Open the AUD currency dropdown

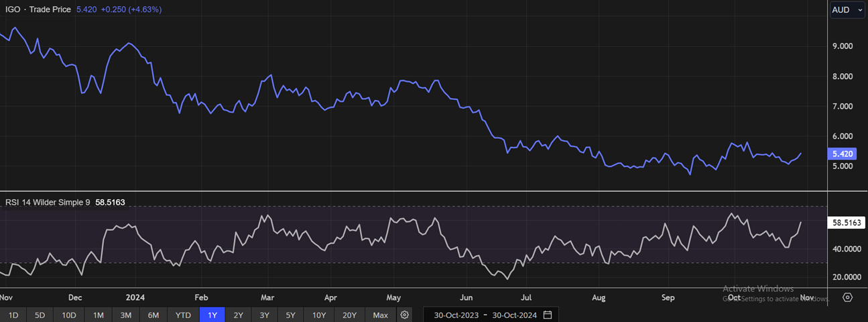click(848, 10)
